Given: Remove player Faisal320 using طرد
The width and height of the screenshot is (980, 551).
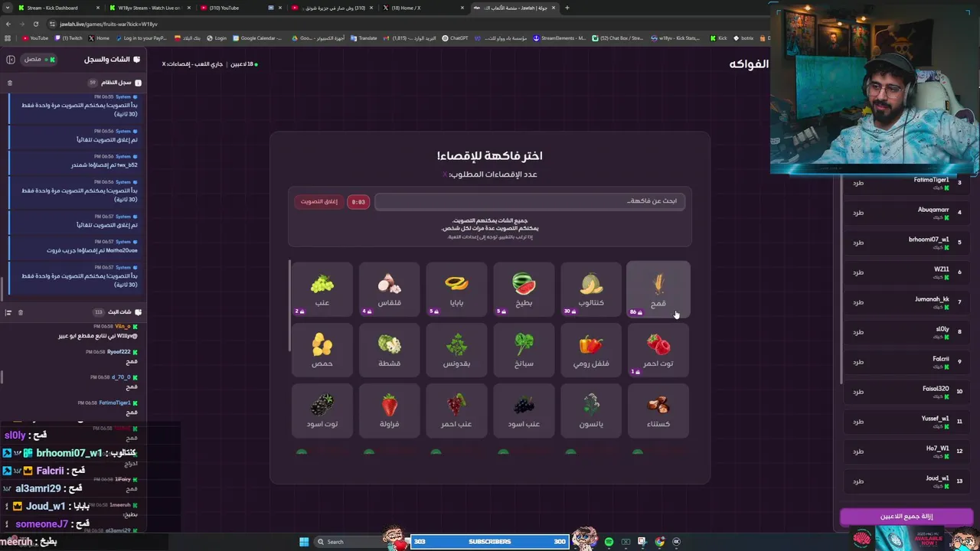Looking at the screenshot, I should click(x=858, y=392).
